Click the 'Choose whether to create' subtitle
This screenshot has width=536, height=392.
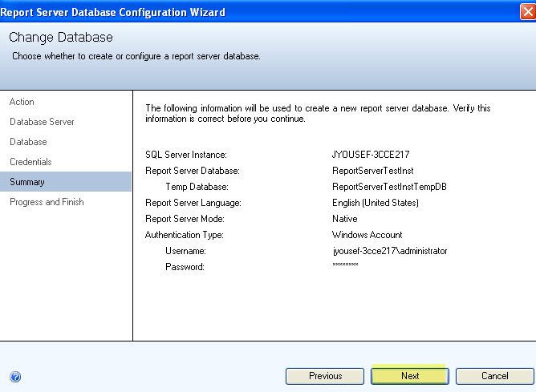(x=136, y=56)
